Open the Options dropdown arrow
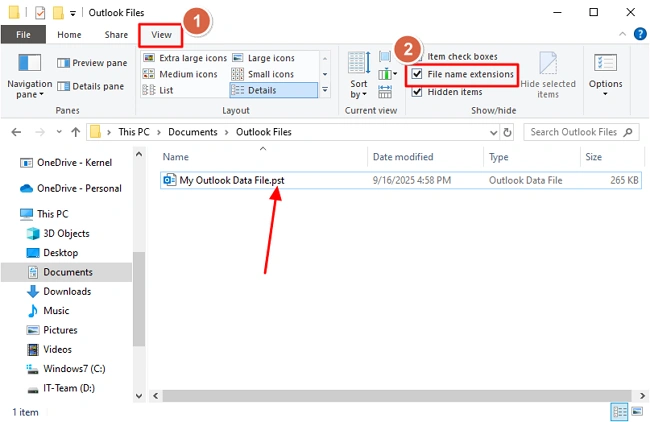The height and width of the screenshot is (422, 650). point(605,94)
